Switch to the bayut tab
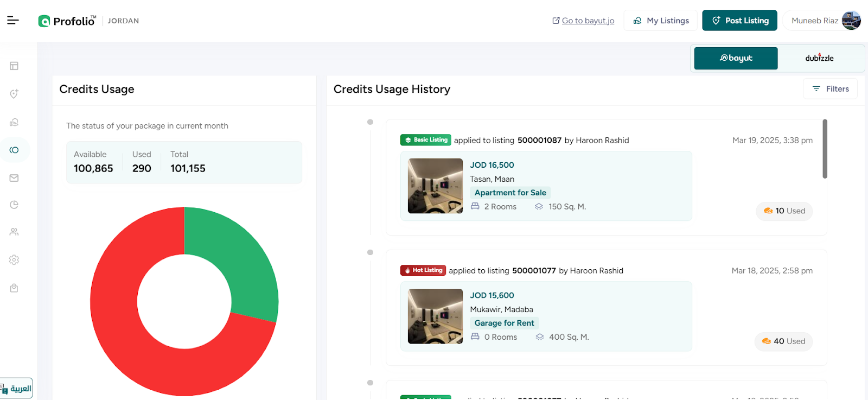 tap(736, 58)
